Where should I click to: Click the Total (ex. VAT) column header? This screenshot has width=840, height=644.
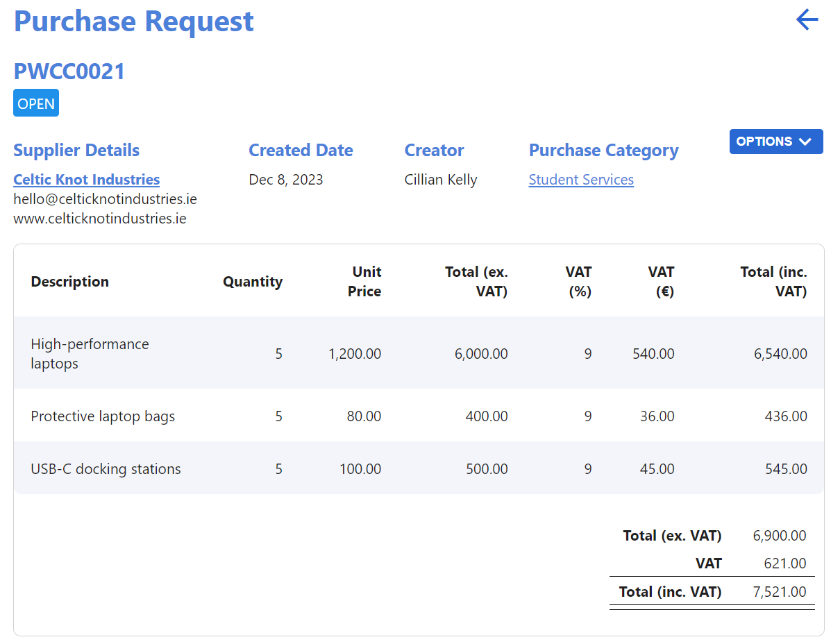pyautogui.click(x=476, y=282)
